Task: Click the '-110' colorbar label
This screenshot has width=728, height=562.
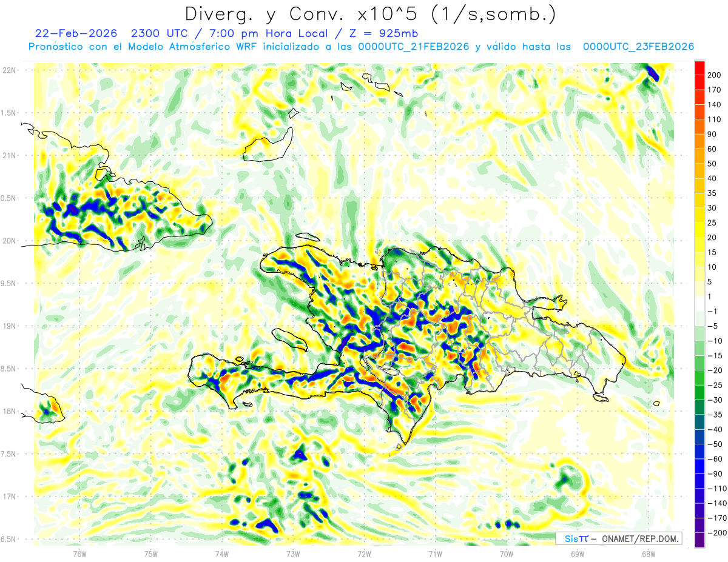Action: click(x=716, y=489)
